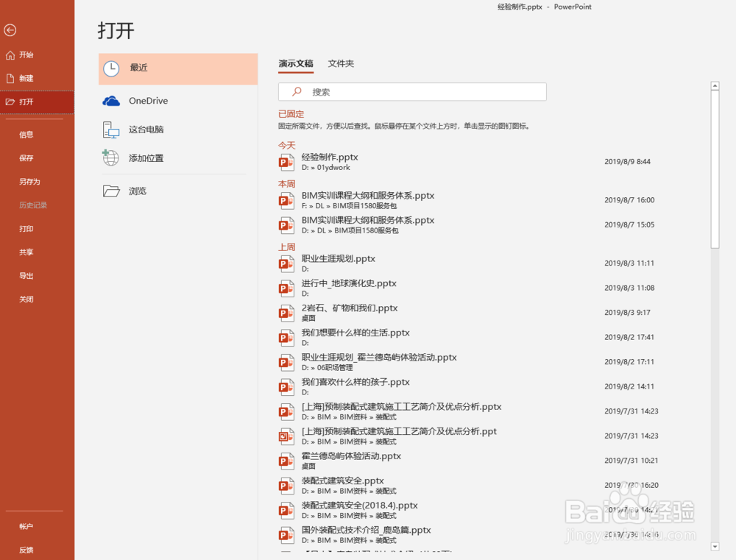The width and height of the screenshot is (736, 560).
Task: Open 经验制作.pptx via its PowerPoint icon
Action: tap(286, 162)
